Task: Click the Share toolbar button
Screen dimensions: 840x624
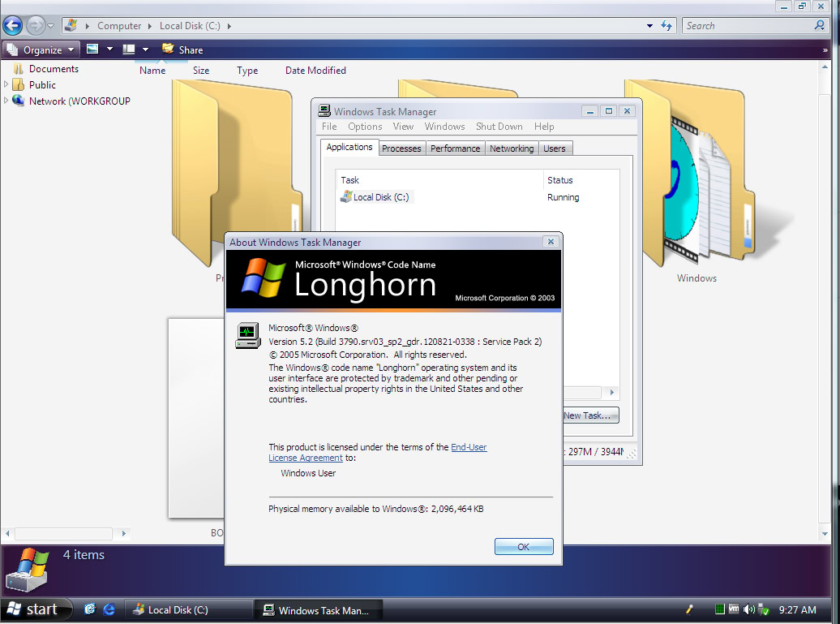Action: pyautogui.click(x=182, y=49)
